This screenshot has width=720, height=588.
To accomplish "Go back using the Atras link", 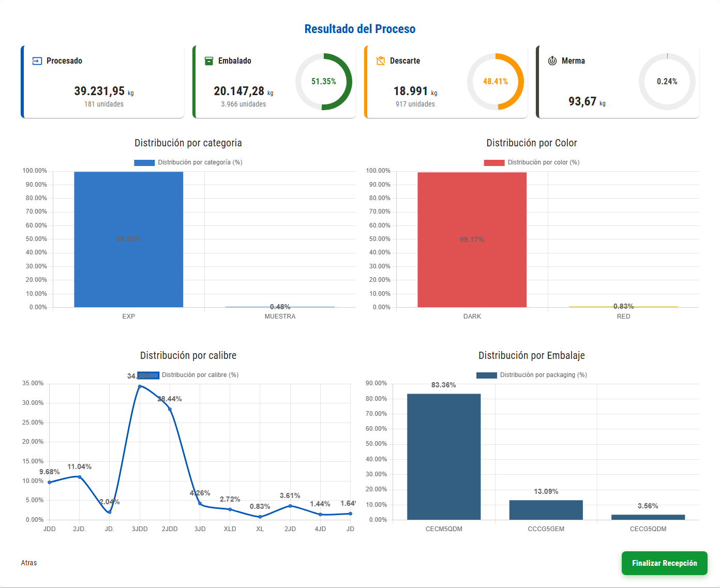I will (29, 563).
